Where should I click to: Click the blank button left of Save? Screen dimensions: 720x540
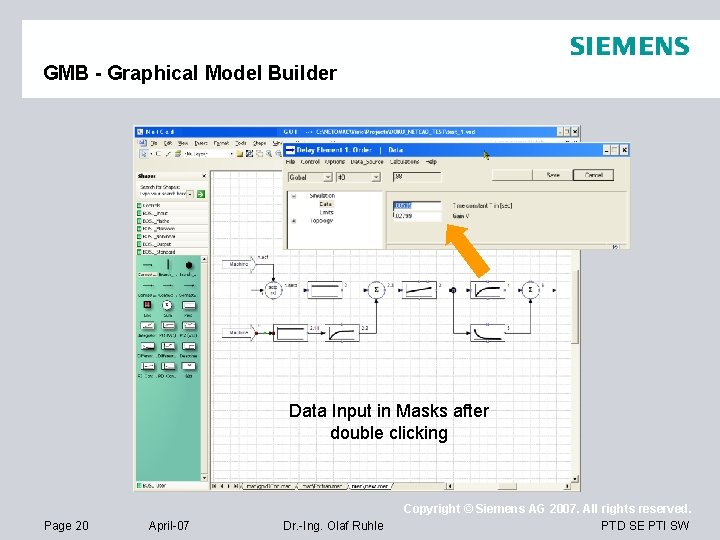(512, 175)
